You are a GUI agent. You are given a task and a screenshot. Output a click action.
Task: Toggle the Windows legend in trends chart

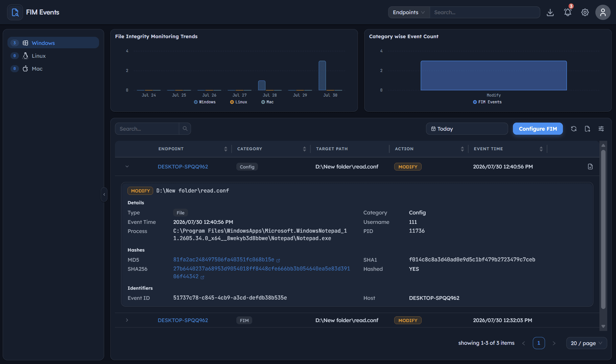(x=205, y=102)
